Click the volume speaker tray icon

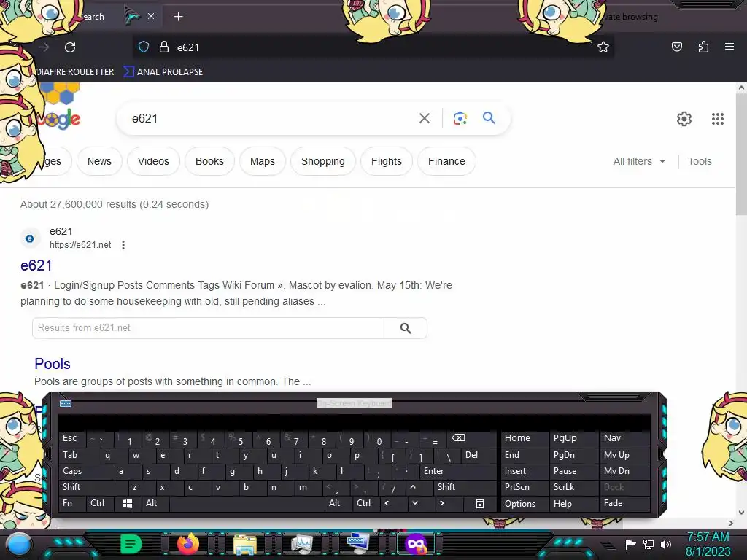(x=665, y=544)
